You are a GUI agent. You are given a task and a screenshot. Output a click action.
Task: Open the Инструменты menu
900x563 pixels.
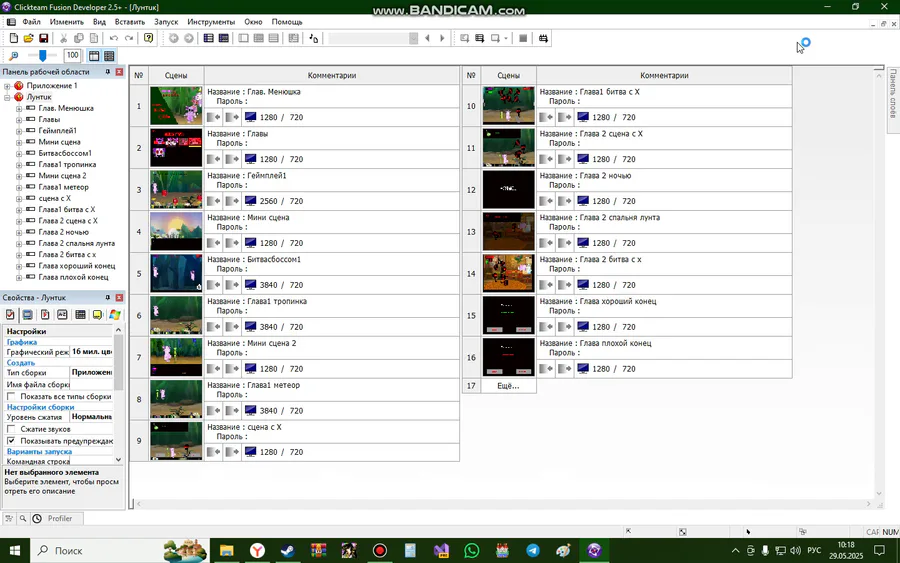[211, 22]
